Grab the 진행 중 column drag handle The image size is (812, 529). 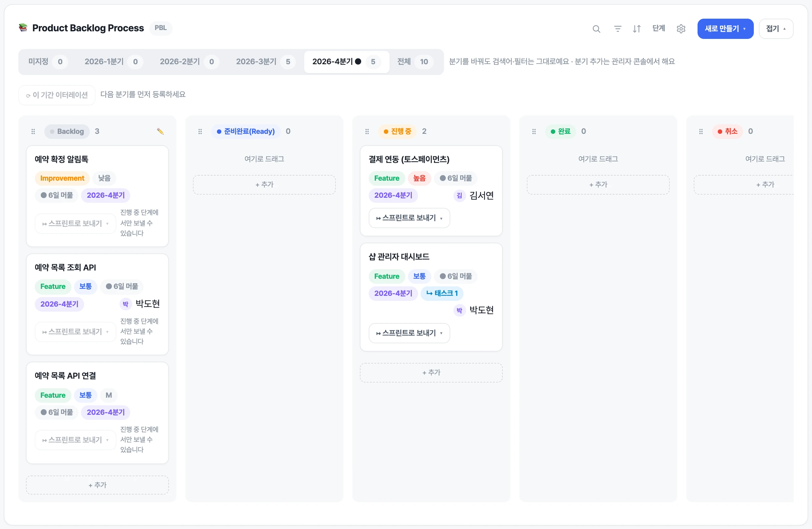367,131
